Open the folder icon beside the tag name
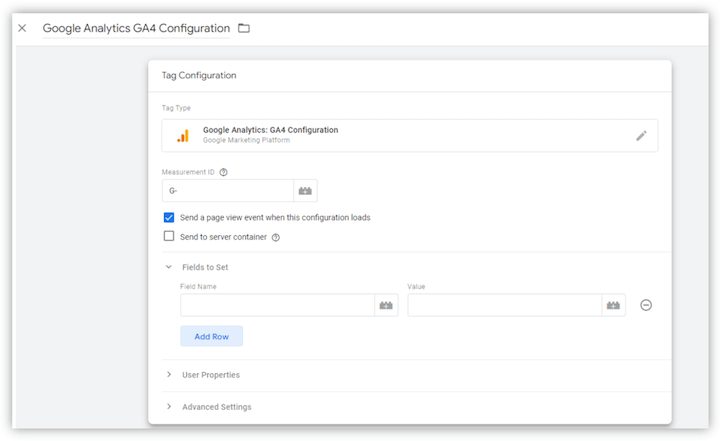720x441 pixels. pos(244,28)
